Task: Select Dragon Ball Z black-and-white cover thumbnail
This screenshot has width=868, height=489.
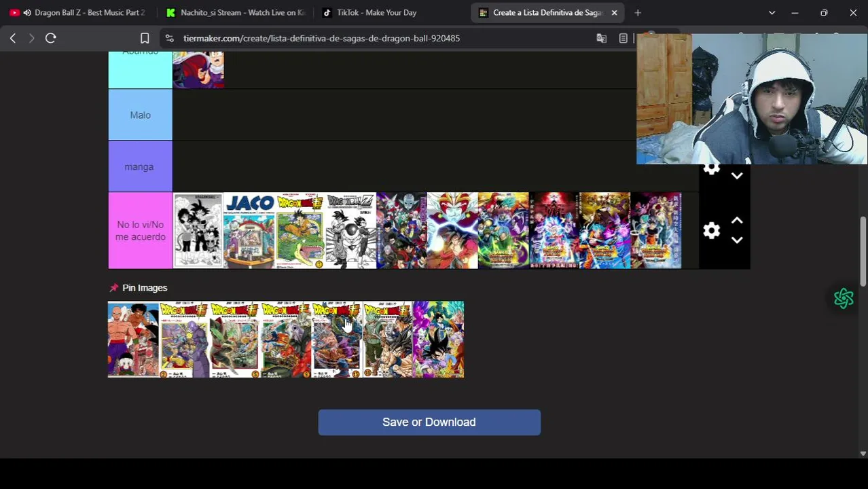Action: (x=350, y=231)
